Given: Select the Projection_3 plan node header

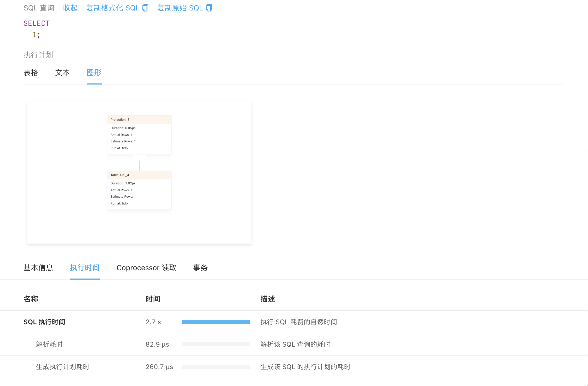Looking at the screenshot, I should tap(139, 120).
